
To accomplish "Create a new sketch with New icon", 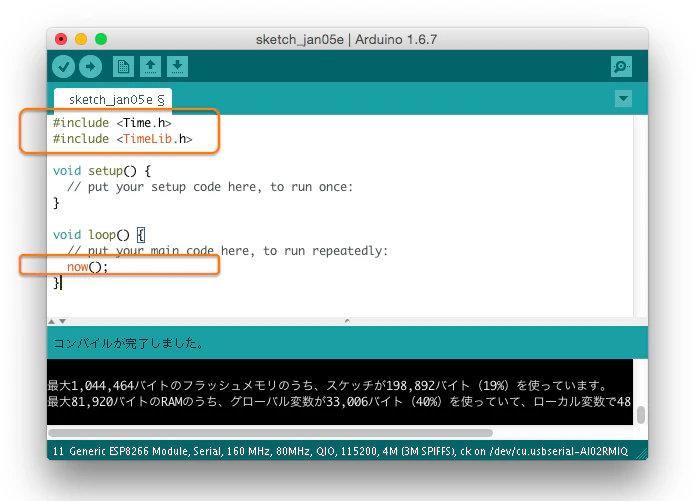I will click(x=123, y=67).
